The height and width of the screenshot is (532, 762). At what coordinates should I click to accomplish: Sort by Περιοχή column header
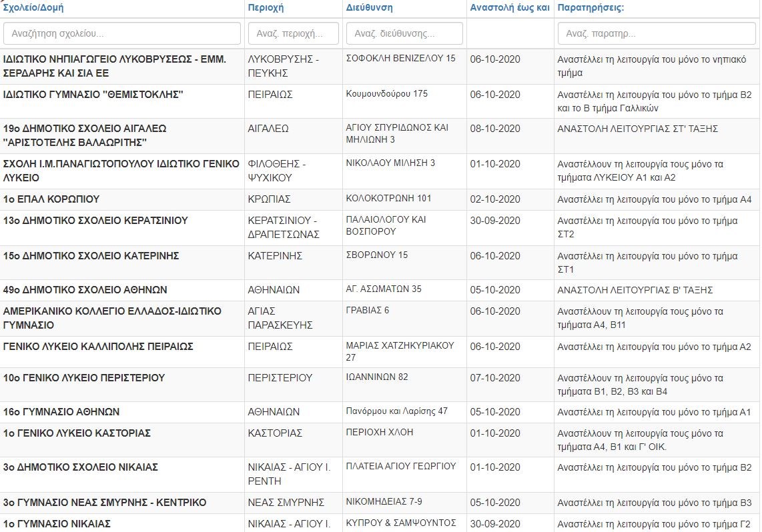(x=266, y=8)
